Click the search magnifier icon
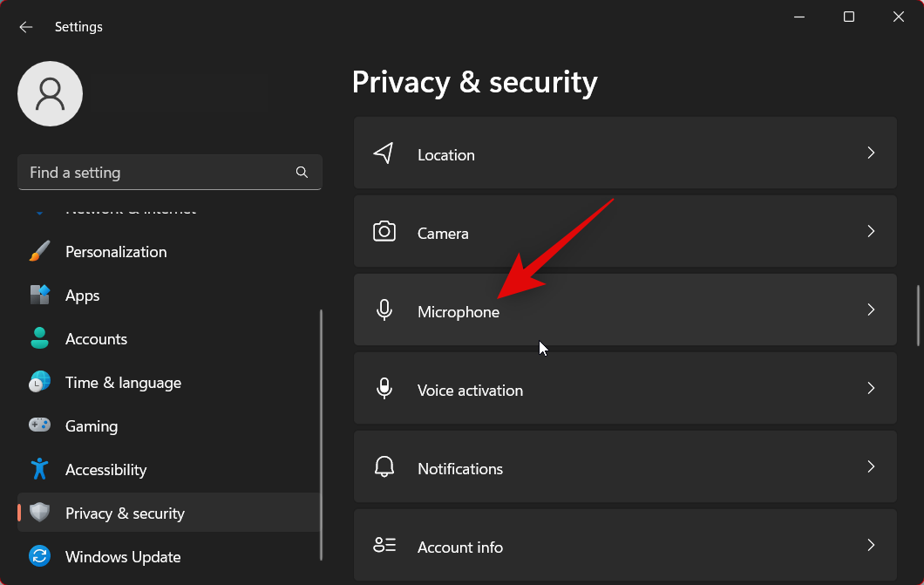Image resolution: width=924 pixels, height=585 pixels. coord(302,173)
